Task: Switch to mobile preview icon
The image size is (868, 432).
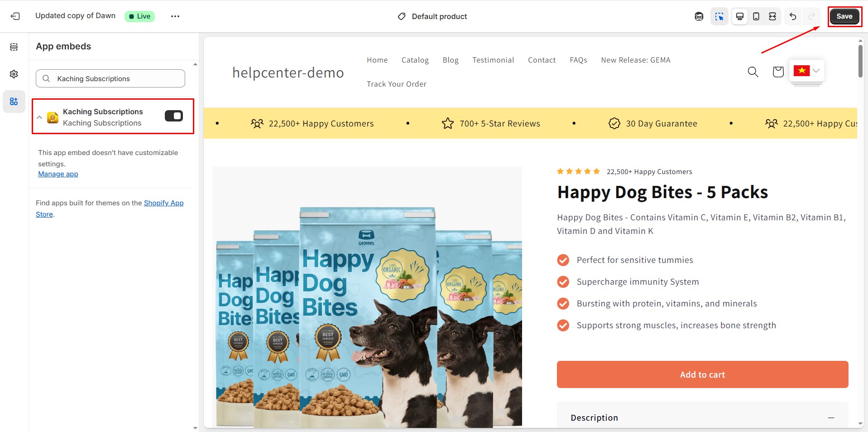Action: [x=756, y=16]
